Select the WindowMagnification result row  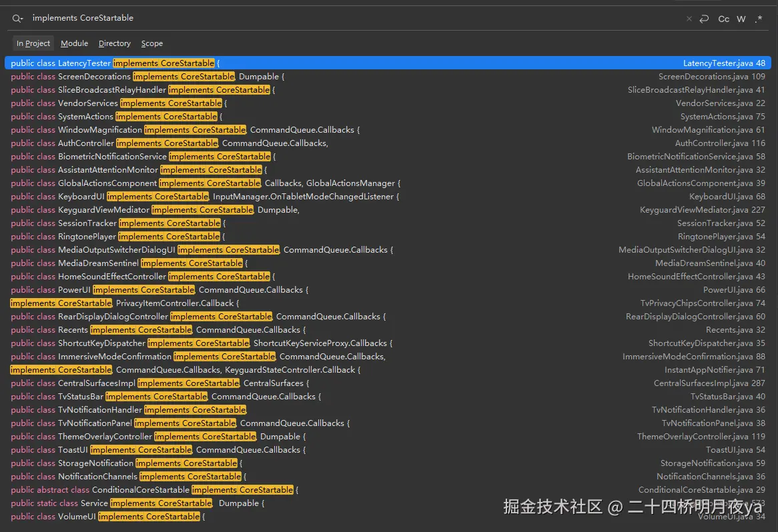click(x=388, y=130)
